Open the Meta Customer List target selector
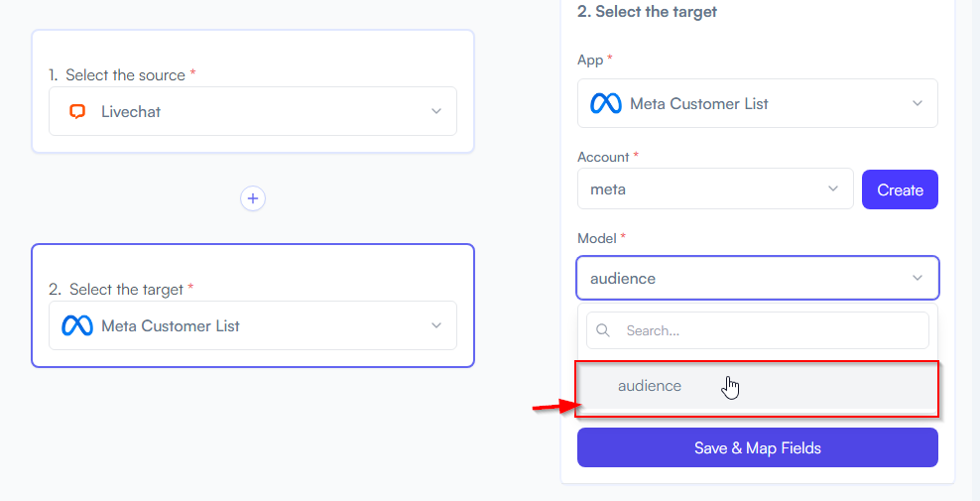 tap(253, 325)
